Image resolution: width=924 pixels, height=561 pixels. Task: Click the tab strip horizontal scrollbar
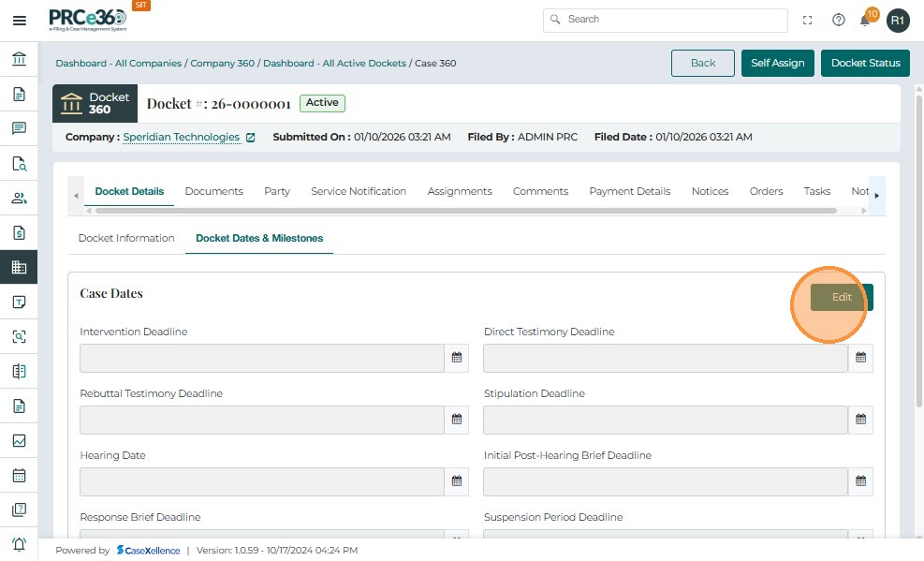tap(468, 211)
